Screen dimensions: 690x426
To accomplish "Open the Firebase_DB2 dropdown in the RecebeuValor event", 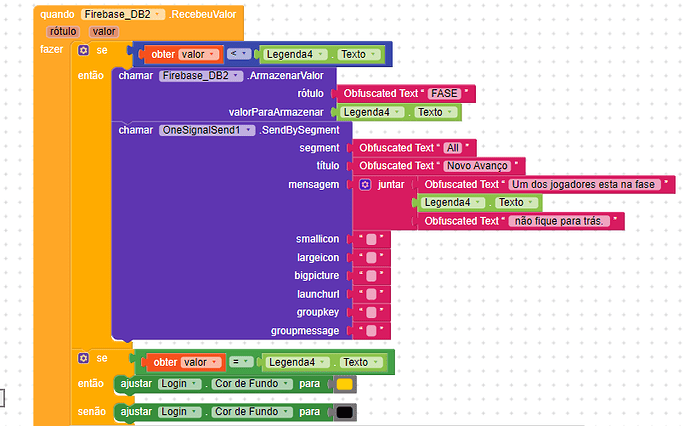I will click(123, 15).
